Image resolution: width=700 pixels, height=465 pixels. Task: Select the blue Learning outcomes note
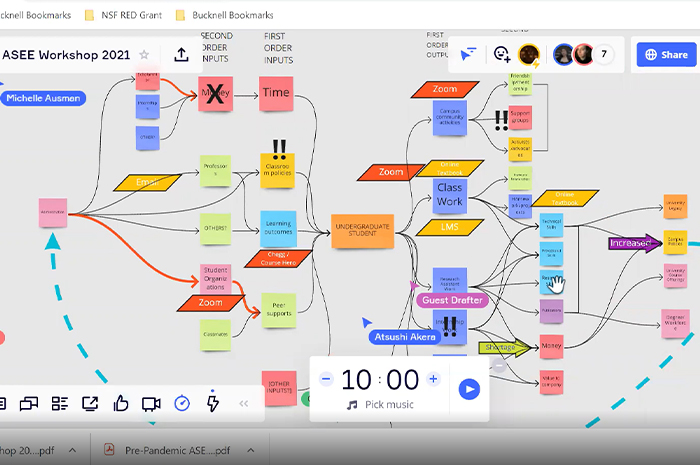click(x=278, y=228)
